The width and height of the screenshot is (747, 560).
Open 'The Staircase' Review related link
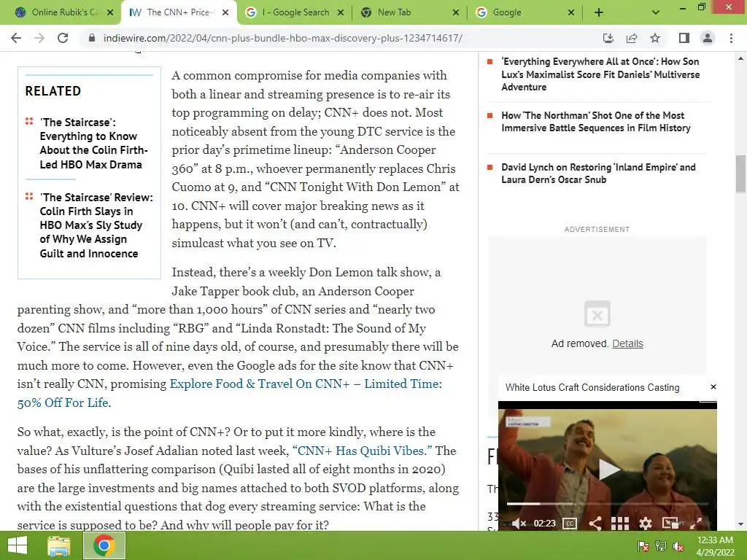pos(96,225)
